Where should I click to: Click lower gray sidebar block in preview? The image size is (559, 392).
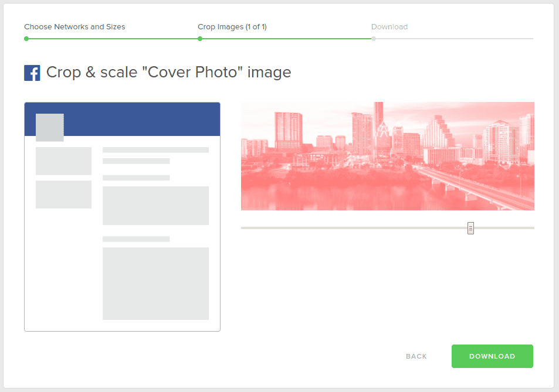63,195
